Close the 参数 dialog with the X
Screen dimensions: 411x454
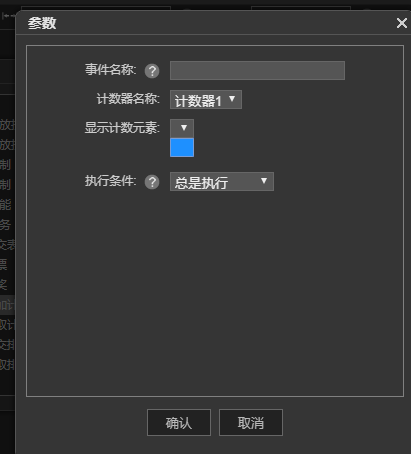coord(402,23)
